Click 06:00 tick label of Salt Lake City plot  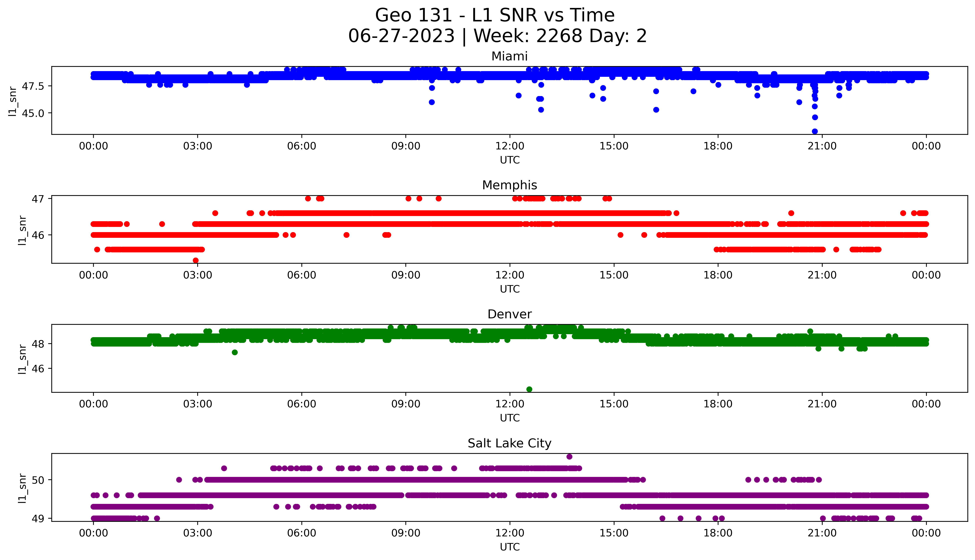pos(302,533)
